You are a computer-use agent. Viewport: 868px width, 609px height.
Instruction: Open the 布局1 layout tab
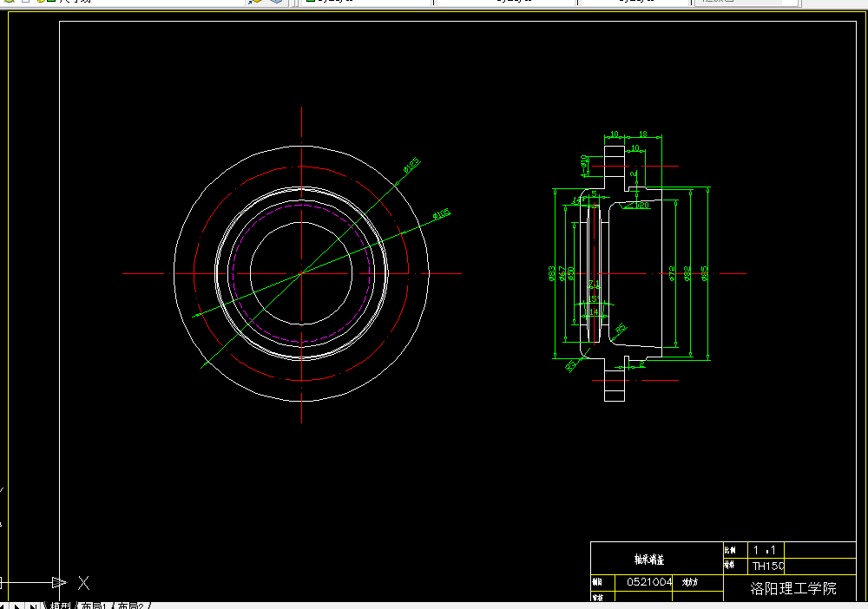tap(94, 606)
